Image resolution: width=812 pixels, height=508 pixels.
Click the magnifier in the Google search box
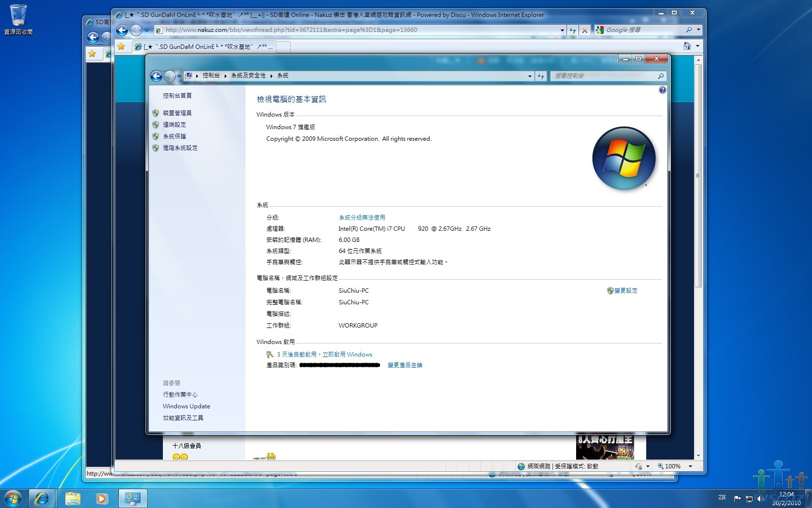(689, 30)
